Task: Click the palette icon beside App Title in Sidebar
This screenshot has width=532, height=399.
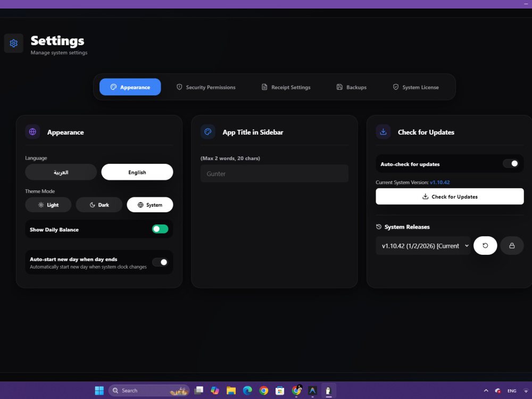Action: coord(208,131)
